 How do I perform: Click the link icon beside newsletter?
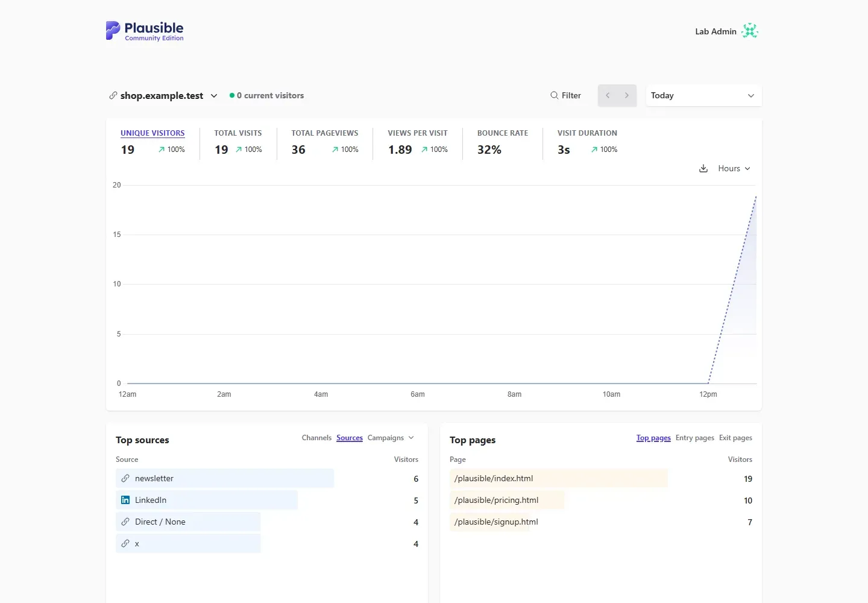click(125, 478)
